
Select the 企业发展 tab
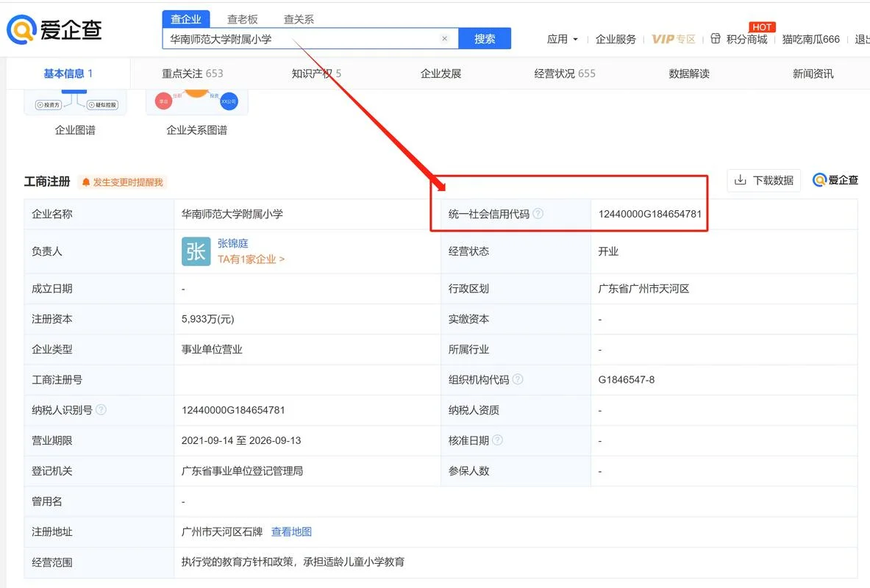click(441, 73)
